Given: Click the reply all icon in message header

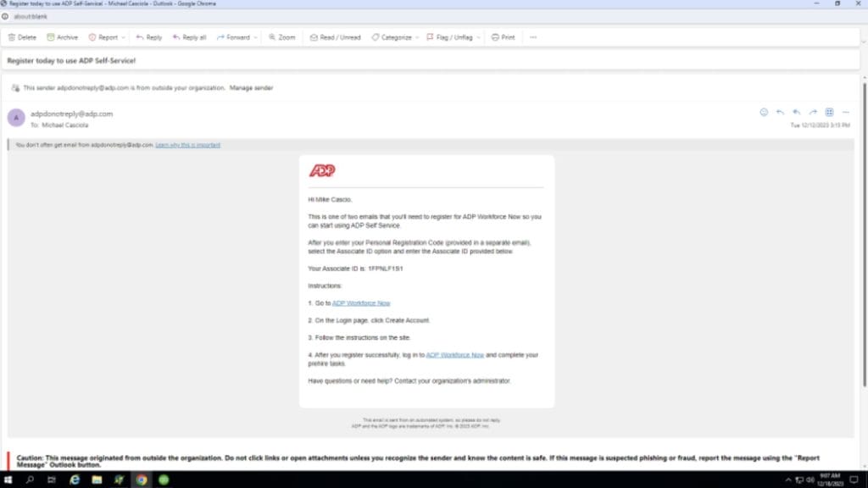Looking at the screenshot, I should pos(796,112).
